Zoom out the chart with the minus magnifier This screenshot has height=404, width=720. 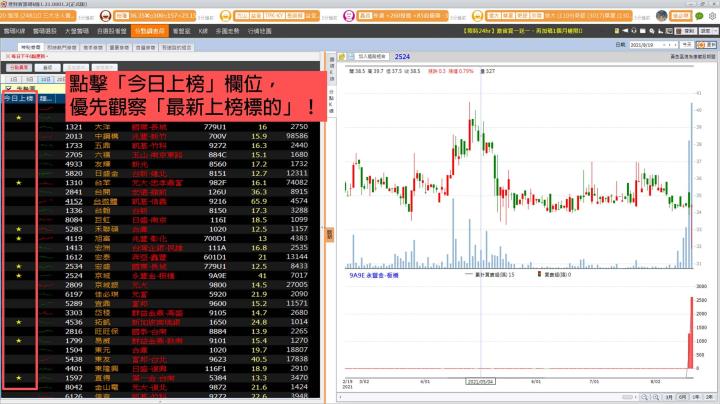[x=645, y=397]
